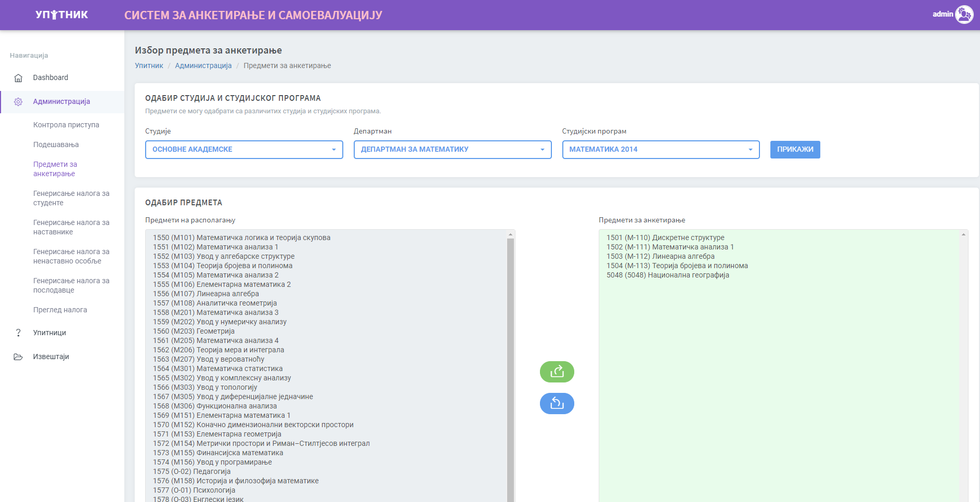Select 5048 Национална географија in survey list
Image resolution: width=980 pixels, height=502 pixels.
(x=667, y=275)
